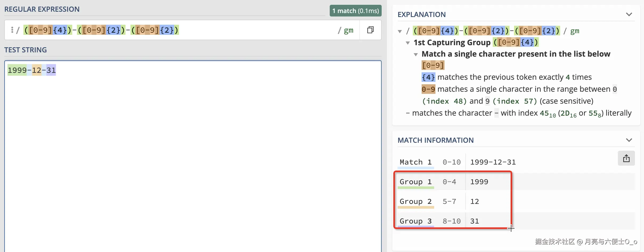644x252 pixels.
Task: Collapse the 'Match a single character' node
Action: tap(416, 54)
